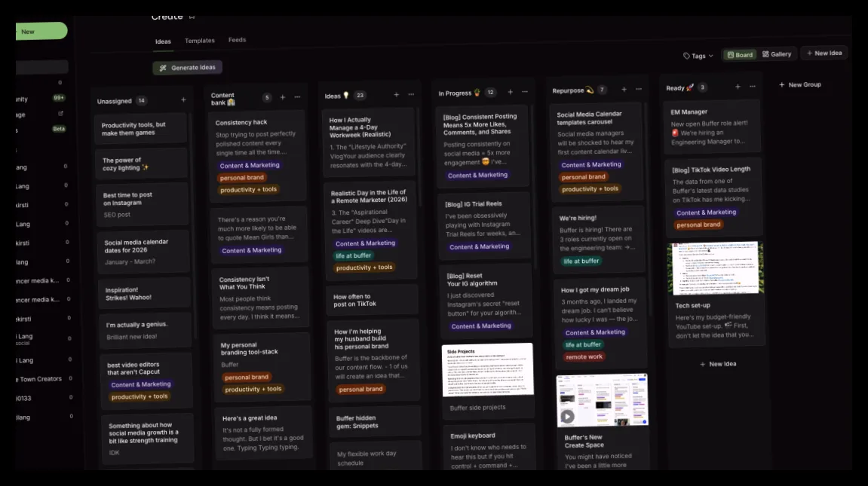The image size is (868, 486).
Task: Click the New Idea button in top bar
Action: (x=824, y=53)
